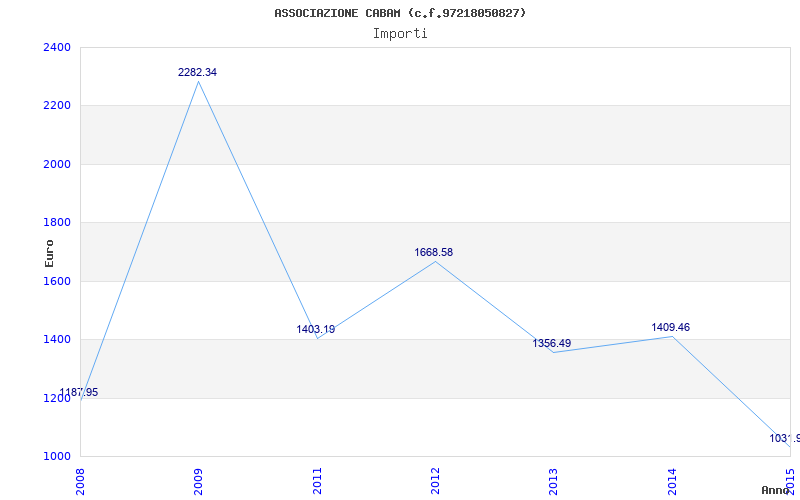Screen dimensions: 800x500
Task: Click the 2015 x-axis year label
Action: click(x=790, y=481)
